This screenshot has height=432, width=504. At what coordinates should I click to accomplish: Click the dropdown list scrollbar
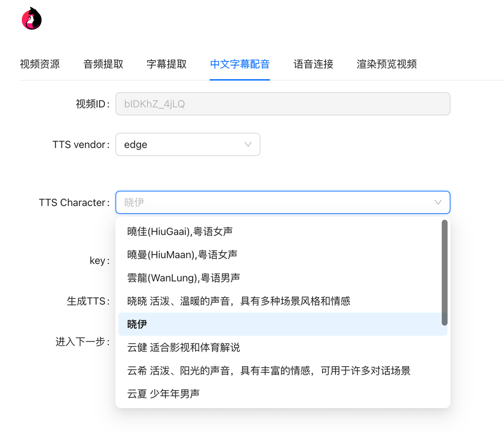click(x=445, y=273)
